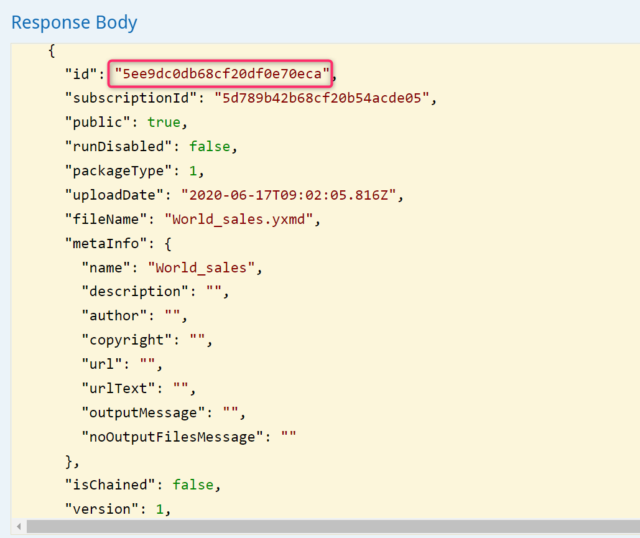The width and height of the screenshot is (640, 538).
Task: Click the version value 1
Action: (160, 509)
